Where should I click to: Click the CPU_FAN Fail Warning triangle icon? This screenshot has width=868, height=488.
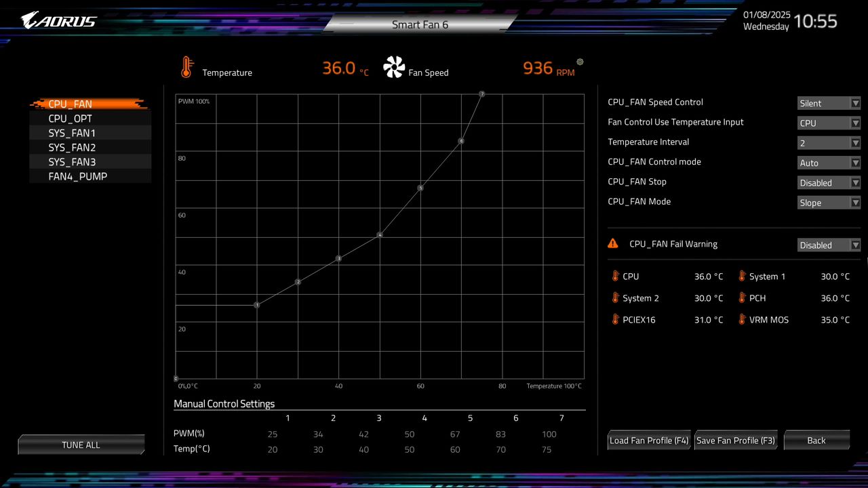tap(613, 243)
